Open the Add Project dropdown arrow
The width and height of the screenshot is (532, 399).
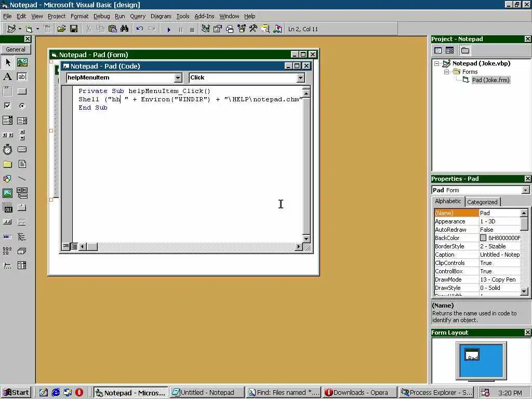click(20, 29)
